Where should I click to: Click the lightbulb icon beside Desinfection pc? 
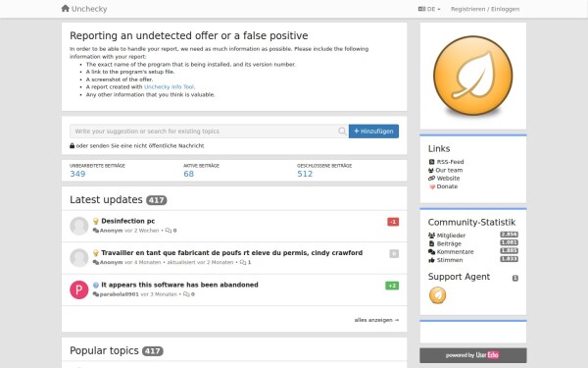[x=96, y=221]
